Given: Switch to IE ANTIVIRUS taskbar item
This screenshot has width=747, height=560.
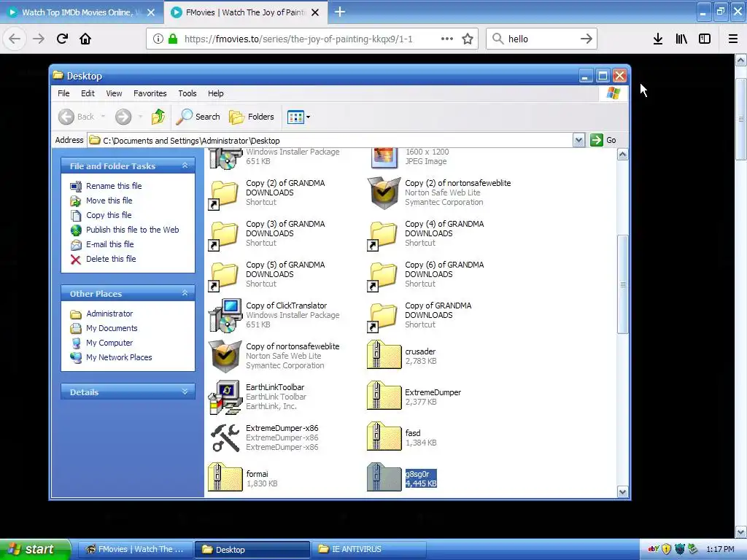Looking at the screenshot, I should tap(368, 549).
